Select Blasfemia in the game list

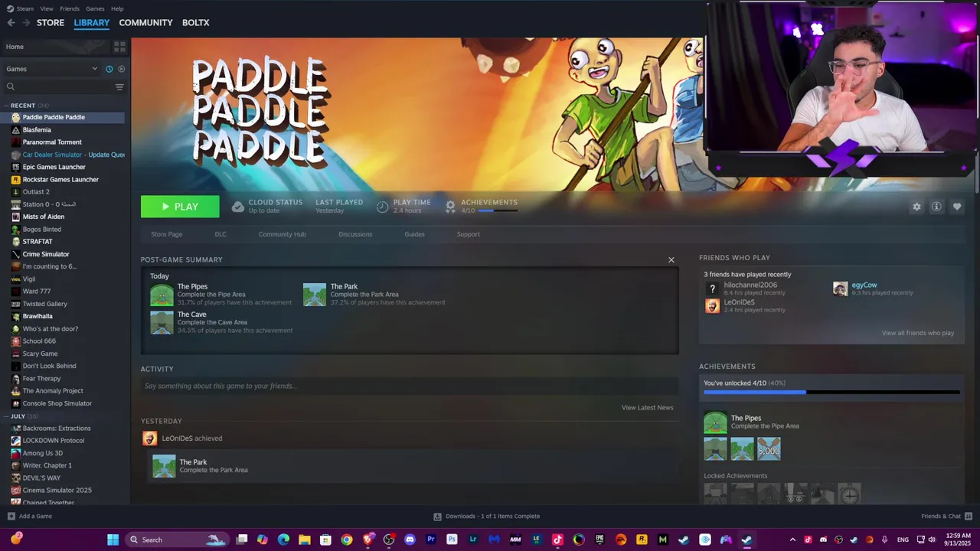37,130
